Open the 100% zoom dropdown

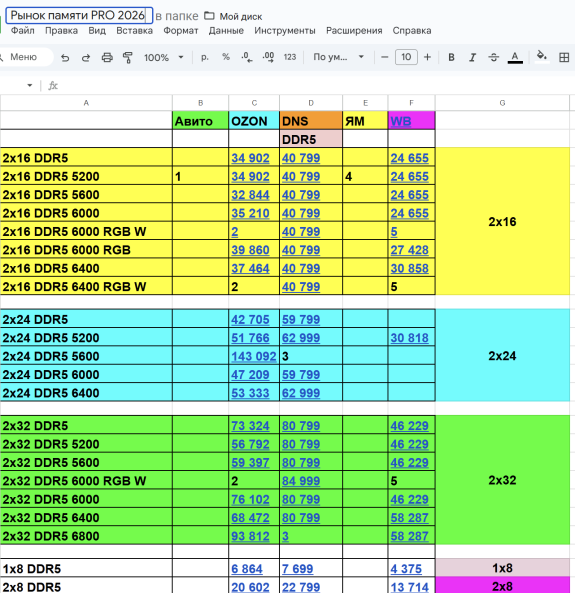[163, 57]
